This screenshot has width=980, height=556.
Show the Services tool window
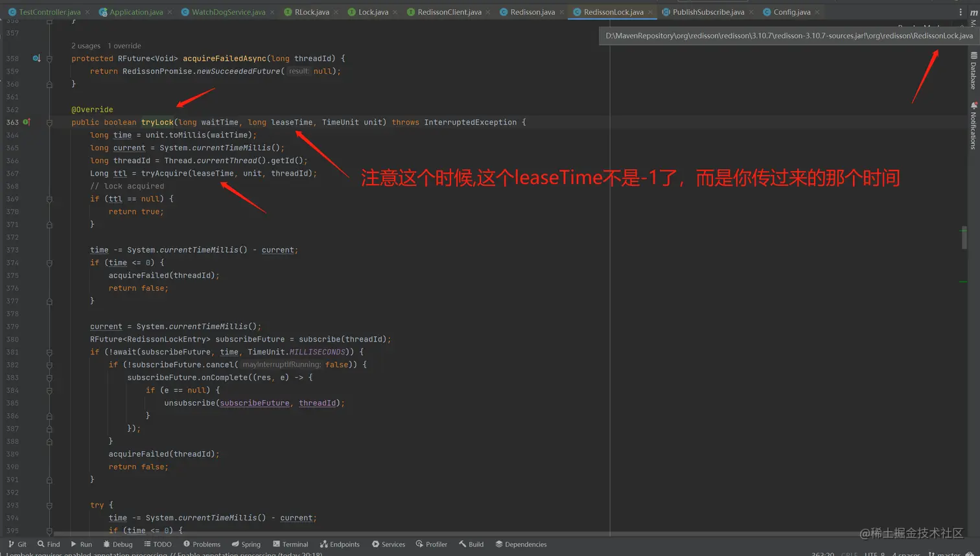(x=388, y=544)
